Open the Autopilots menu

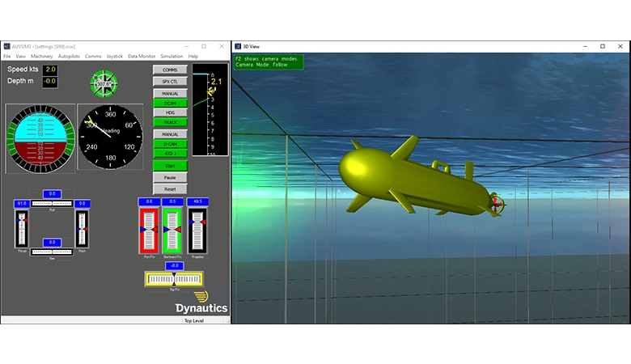click(69, 57)
